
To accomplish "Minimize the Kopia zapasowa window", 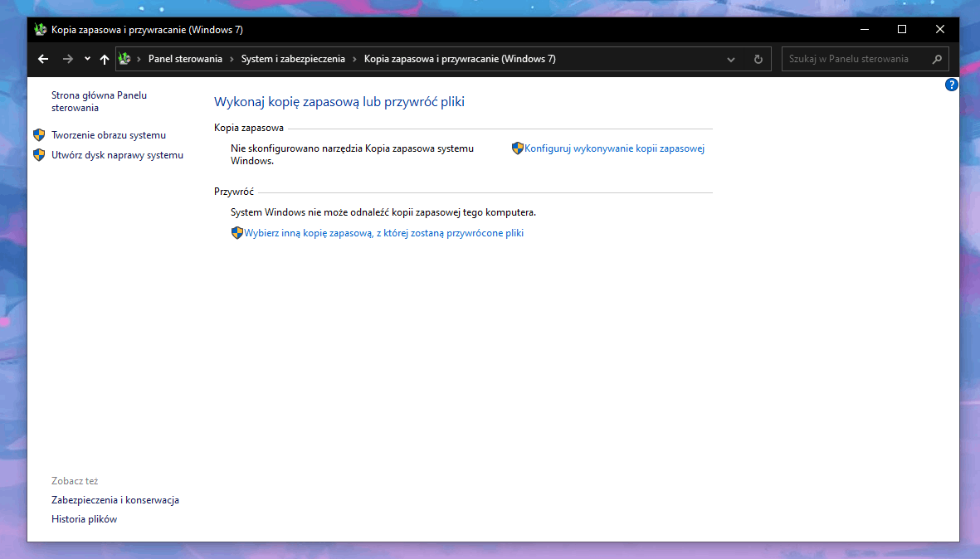I will pyautogui.click(x=865, y=29).
